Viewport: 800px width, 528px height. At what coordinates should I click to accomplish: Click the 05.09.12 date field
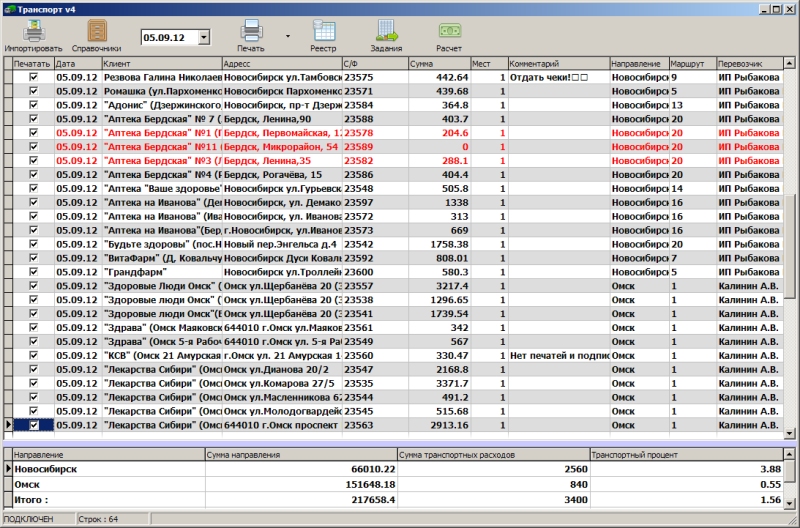169,37
